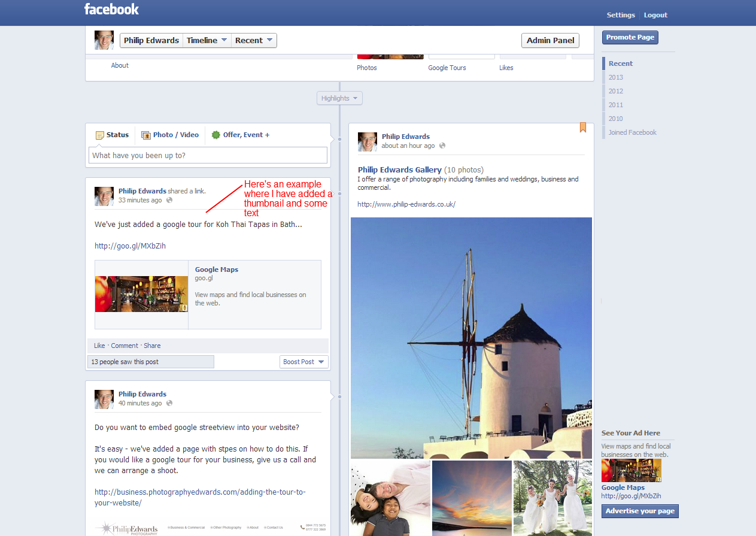Click globe privacy icon beside 40 minutes ago

(x=169, y=403)
